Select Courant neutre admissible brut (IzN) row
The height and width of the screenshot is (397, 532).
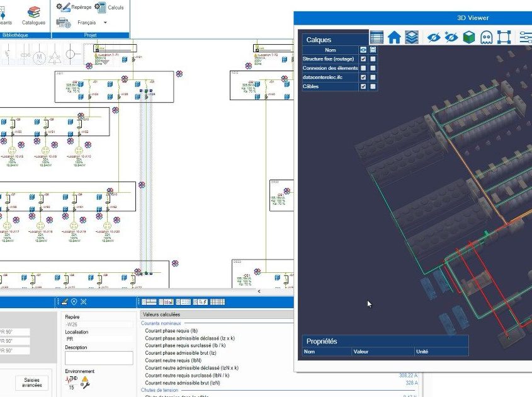pyautogui.click(x=183, y=383)
